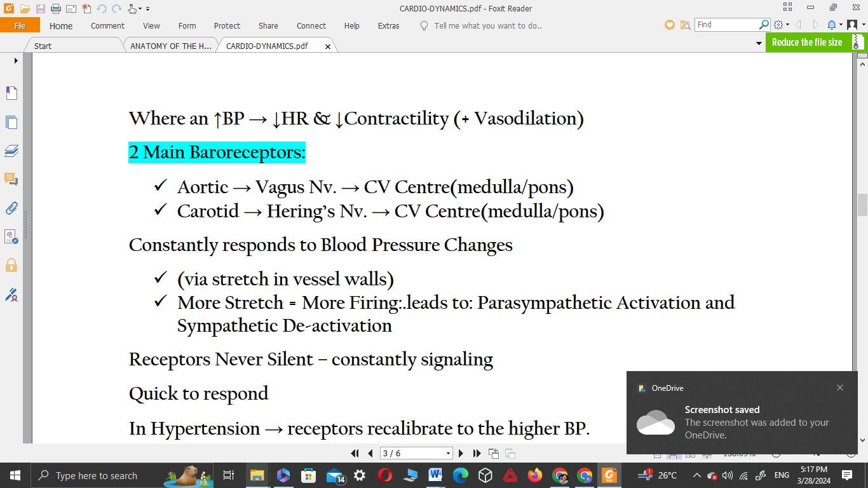
Task: Dismiss the OneDrive notification
Action: point(840,388)
